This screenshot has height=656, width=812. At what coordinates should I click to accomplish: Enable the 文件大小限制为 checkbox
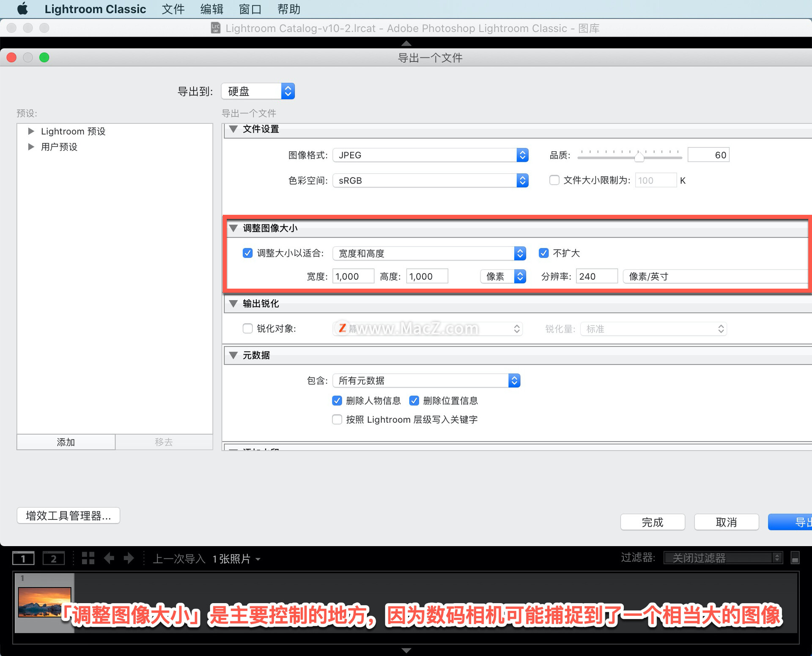(x=554, y=180)
